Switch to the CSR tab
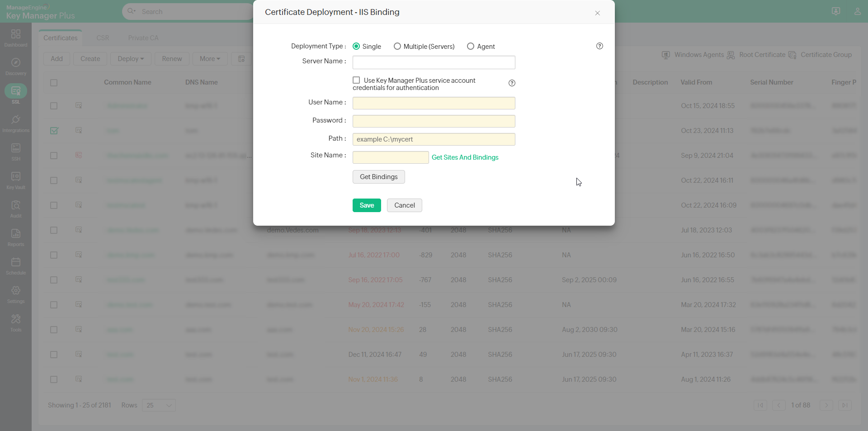Image resolution: width=868 pixels, height=431 pixels. coord(103,38)
